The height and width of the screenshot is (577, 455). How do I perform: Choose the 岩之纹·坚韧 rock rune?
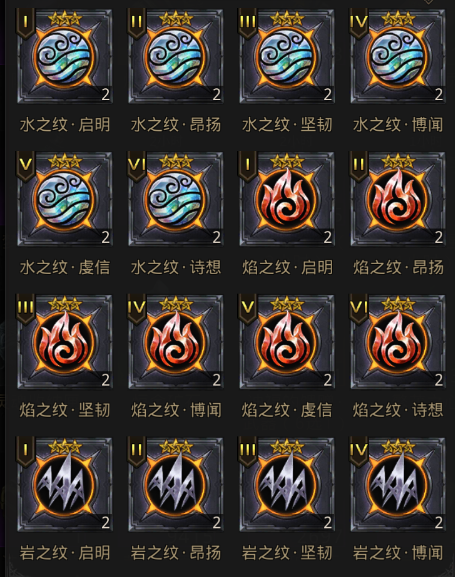(287, 485)
